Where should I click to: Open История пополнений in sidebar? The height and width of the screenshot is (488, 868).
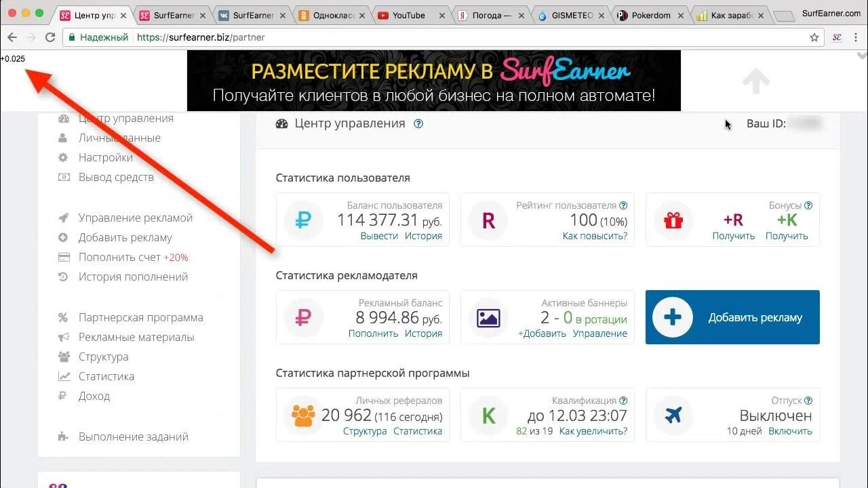click(x=133, y=277)
